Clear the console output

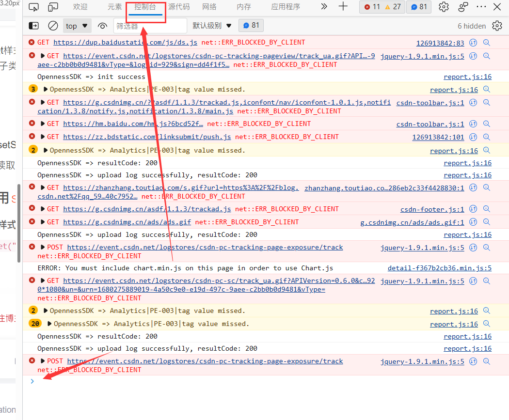click(x=53, y=26)
